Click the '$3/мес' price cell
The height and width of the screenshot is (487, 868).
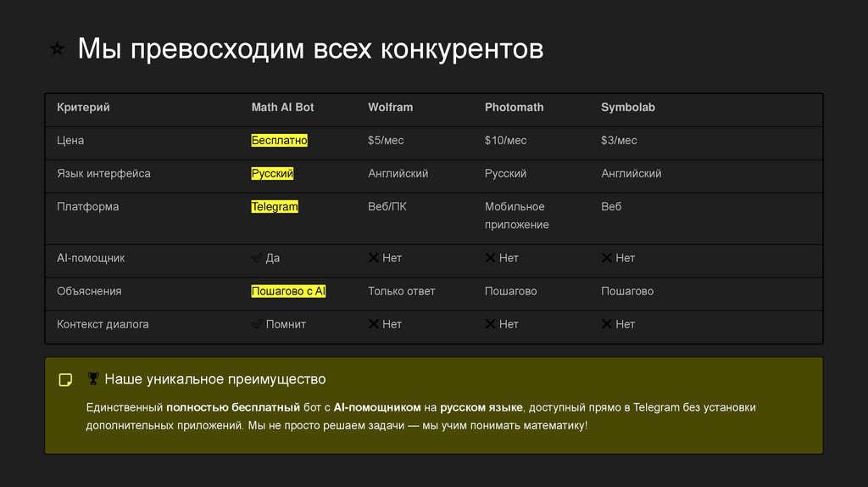click(x=619, y=141)
